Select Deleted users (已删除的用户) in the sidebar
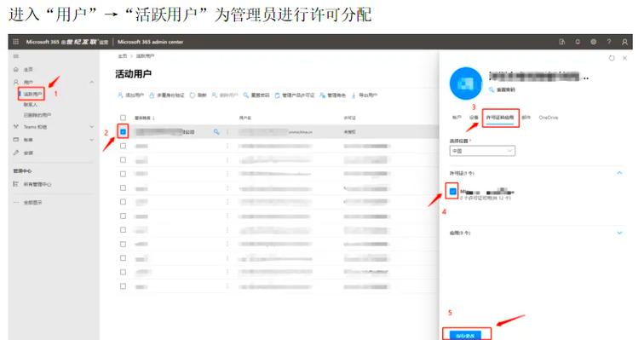 (37, 115)
